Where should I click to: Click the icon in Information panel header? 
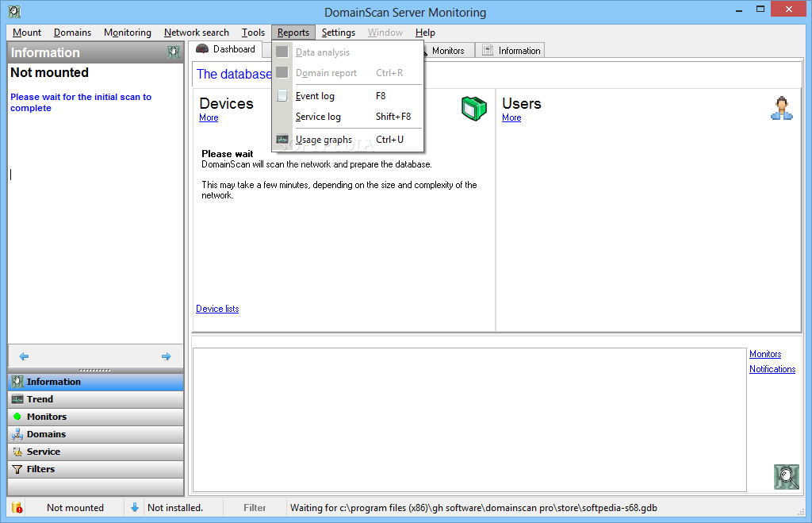tap(174, 52)
